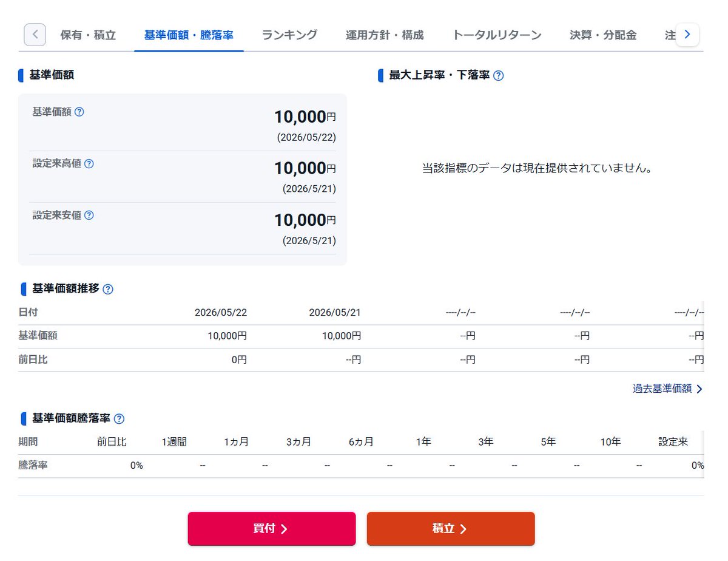
Task: Click the 買付 purchase button
Action: 272,529
